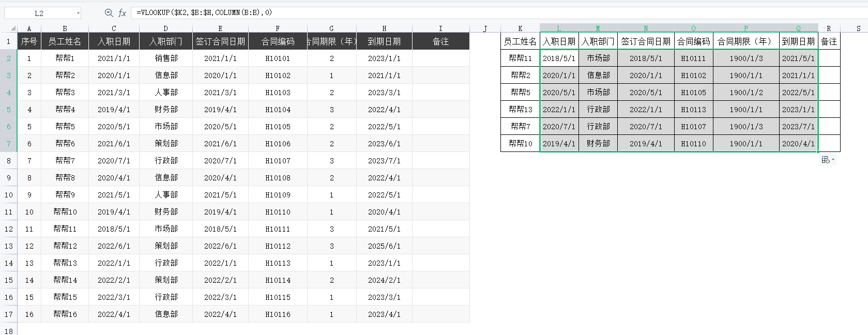
Task: Click the 策划部 cell for 帮帮12
Action: pos(166,246)
